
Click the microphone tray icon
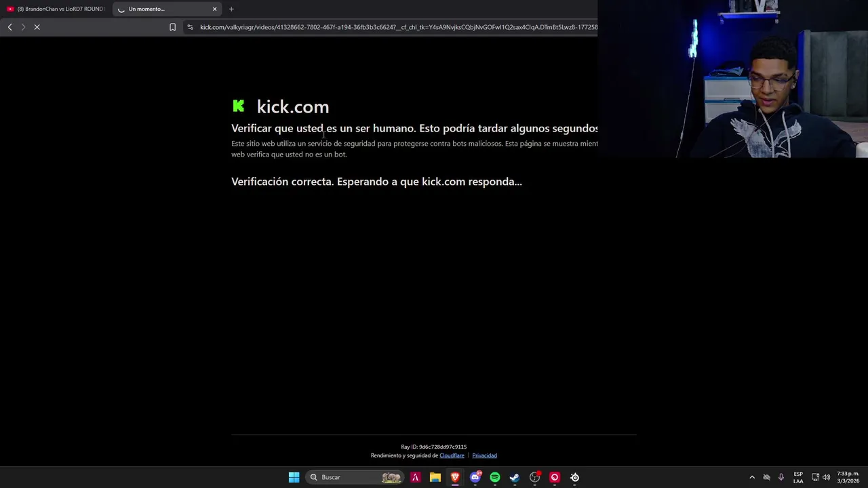click(781, 477)
